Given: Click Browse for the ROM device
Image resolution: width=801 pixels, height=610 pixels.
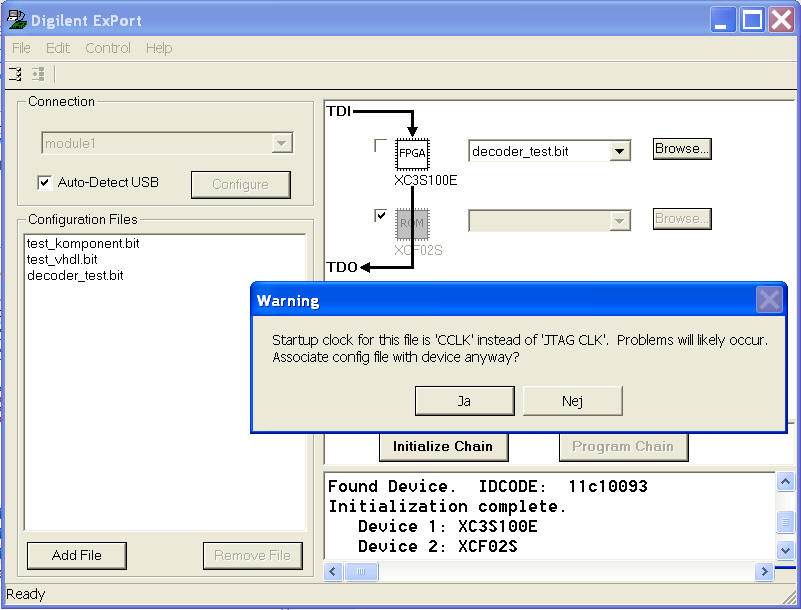Looking at the screenshot, I should (x=682, y=219).
